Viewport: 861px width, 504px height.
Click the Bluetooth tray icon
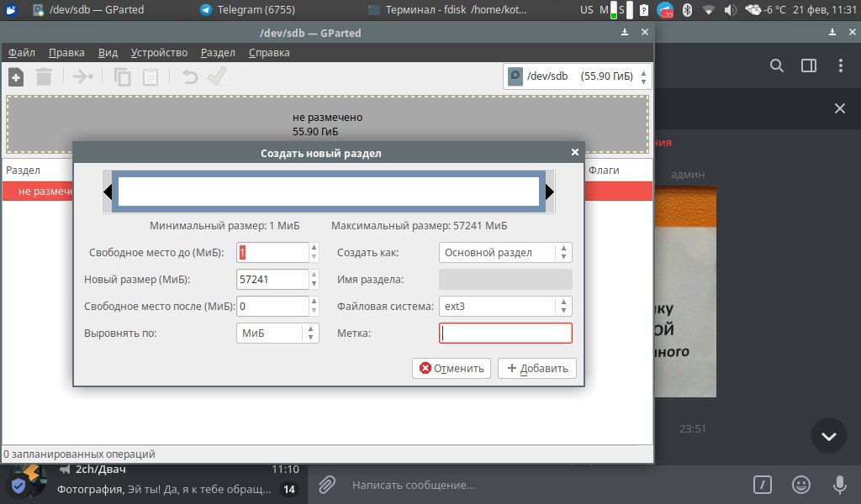pyautogui.click(x=687, y=9)
